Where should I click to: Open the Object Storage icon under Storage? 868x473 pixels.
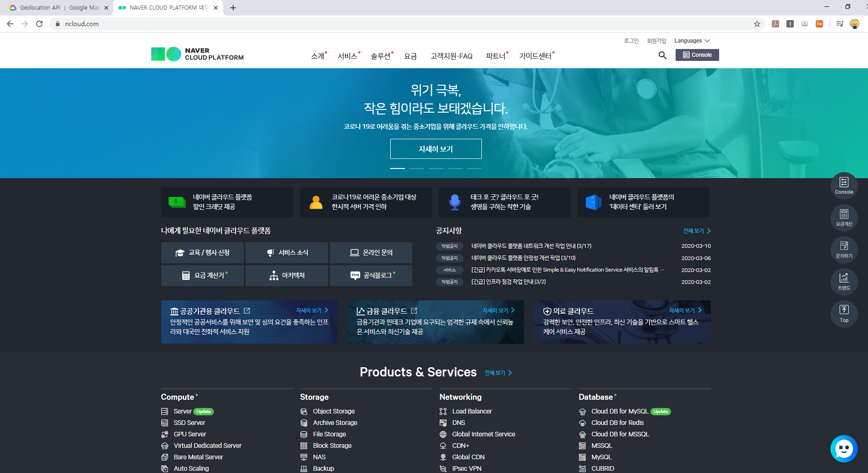pos(304,411)
